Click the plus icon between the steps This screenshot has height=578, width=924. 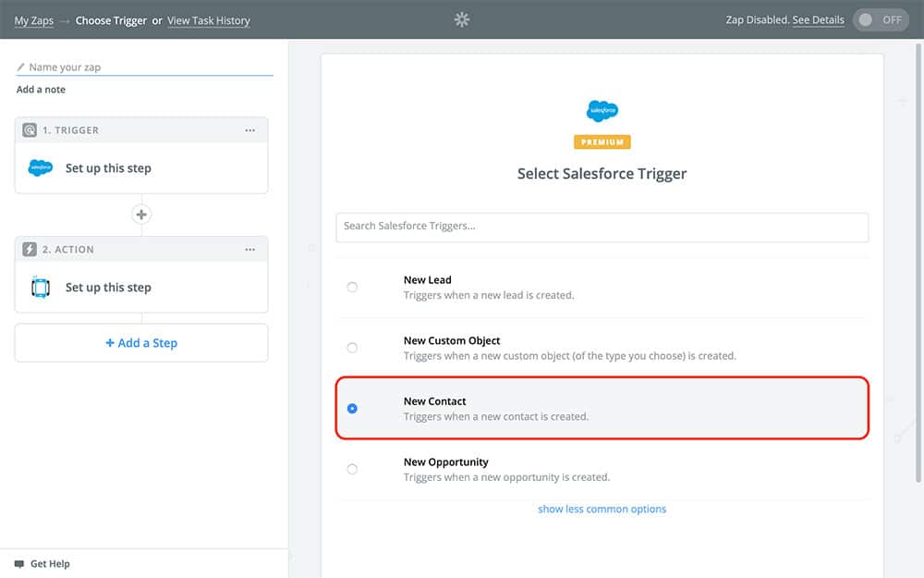[x=141, y=215]
